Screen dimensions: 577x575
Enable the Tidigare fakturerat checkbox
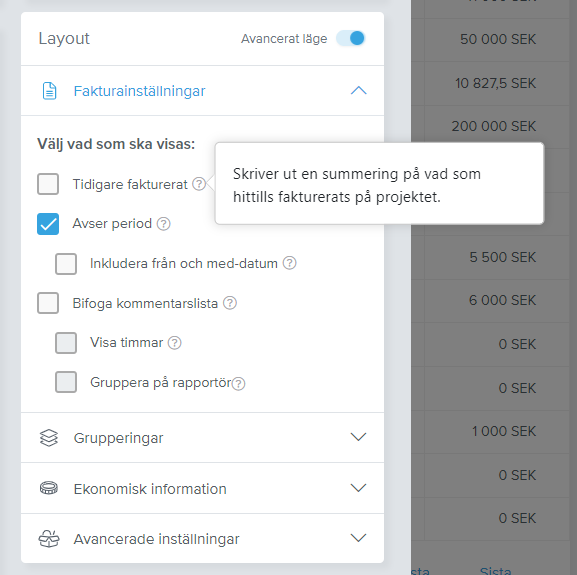click(48, 184)
